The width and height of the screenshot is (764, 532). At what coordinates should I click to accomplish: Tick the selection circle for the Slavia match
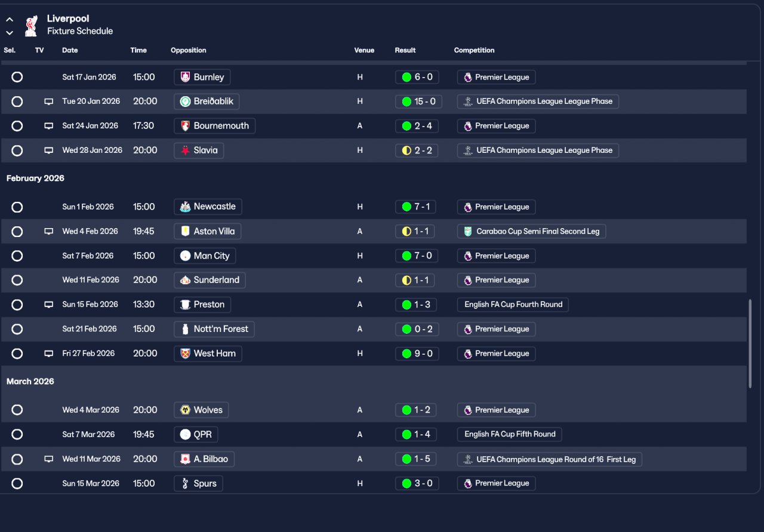pos(17,150)
